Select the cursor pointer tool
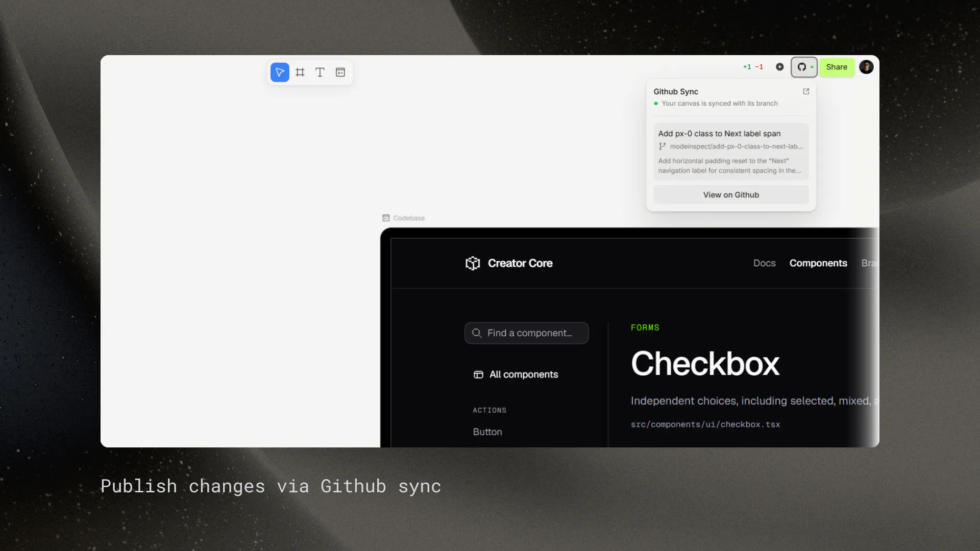This screenshot has height=551, width=980. pos(280,72)
